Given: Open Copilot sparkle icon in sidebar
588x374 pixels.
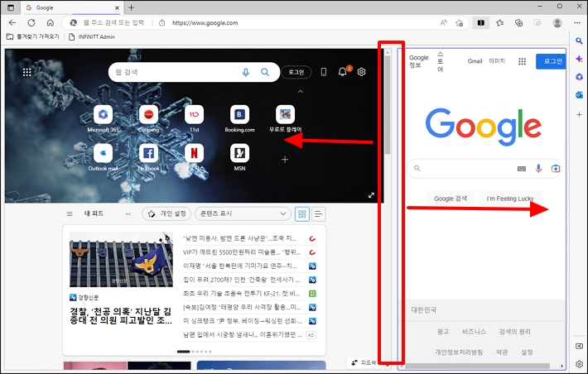Looking at the screenshot, I should coord(579,59).
